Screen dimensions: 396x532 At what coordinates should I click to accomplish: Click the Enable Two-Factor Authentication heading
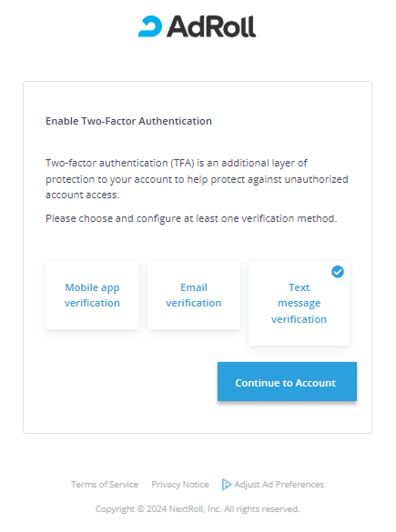coord(128,121)
